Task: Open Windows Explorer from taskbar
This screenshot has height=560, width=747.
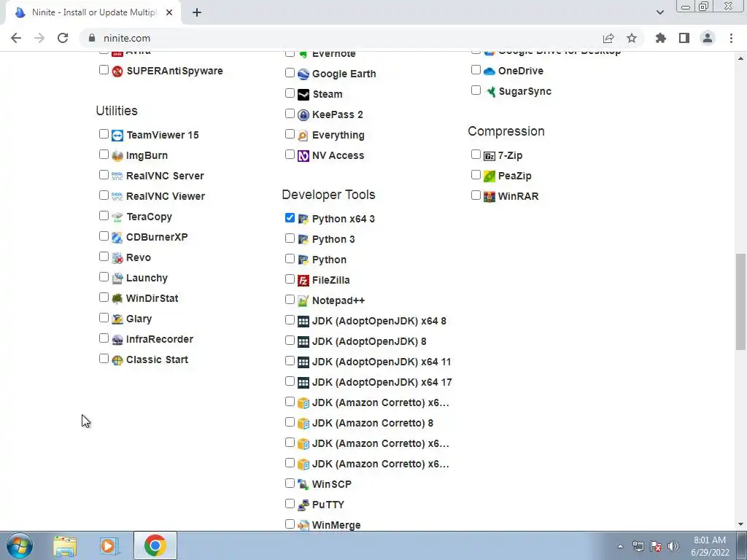Action: (65, 545)
